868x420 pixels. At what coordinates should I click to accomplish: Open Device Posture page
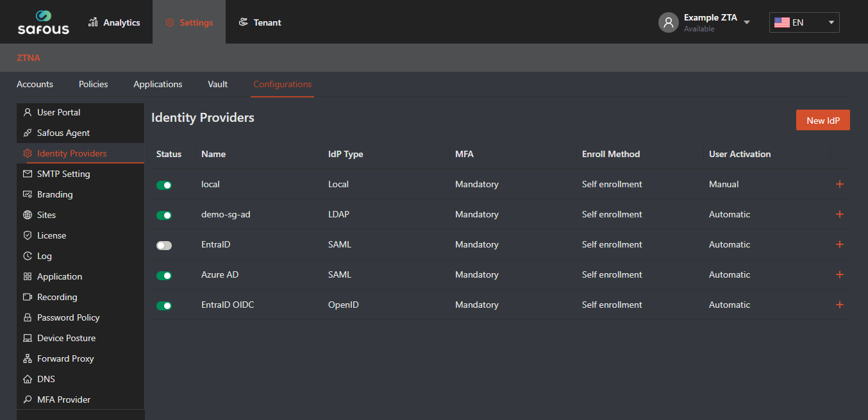tap(80, 338)
